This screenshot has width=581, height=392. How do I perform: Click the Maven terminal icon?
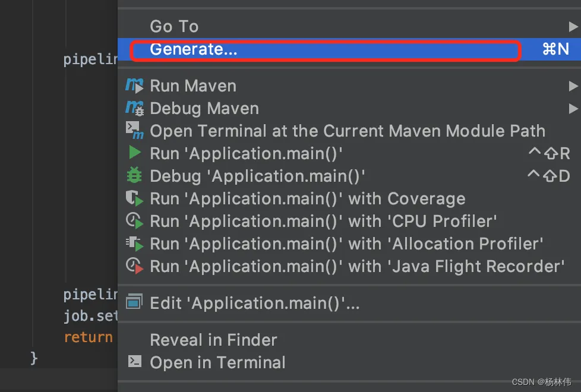pos(134,131)
